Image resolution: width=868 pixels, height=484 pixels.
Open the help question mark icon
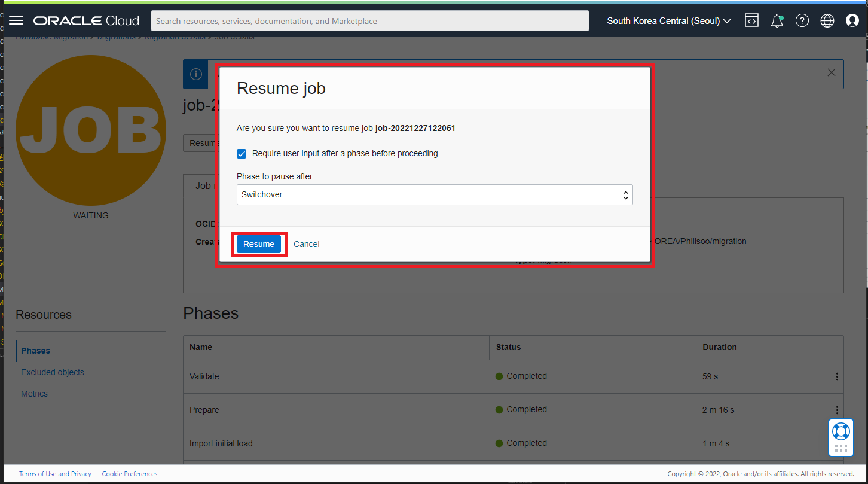pos(802,21)
